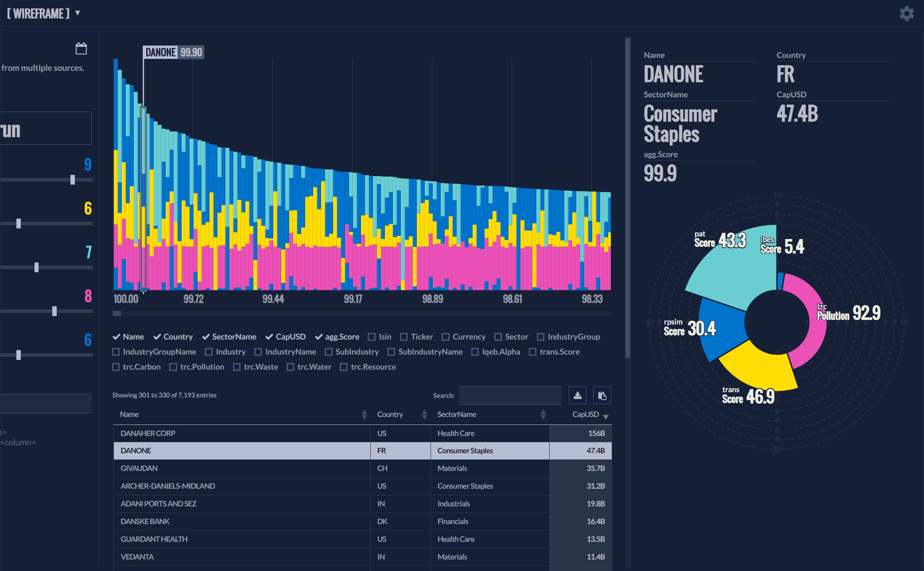The height and width of the screenshot is (571, 924).
Task: Enable the IndustryGroup column checkbox
Action: tap(540, 337)
